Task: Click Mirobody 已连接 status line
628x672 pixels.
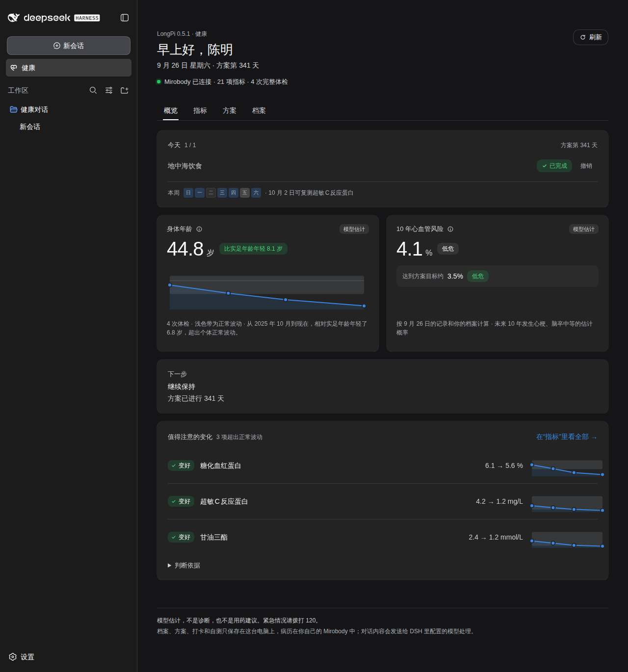Action: click(x=222, y=82)
